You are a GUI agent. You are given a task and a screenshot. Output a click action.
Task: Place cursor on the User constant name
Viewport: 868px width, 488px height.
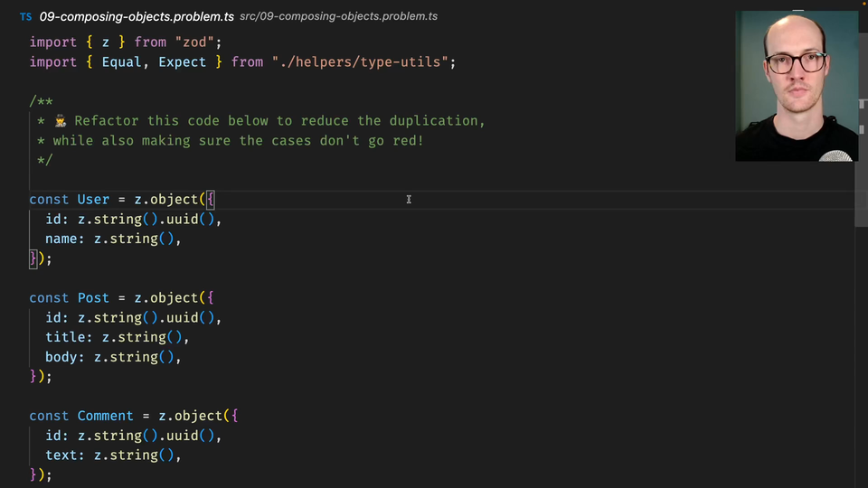[x=93, y=200]
